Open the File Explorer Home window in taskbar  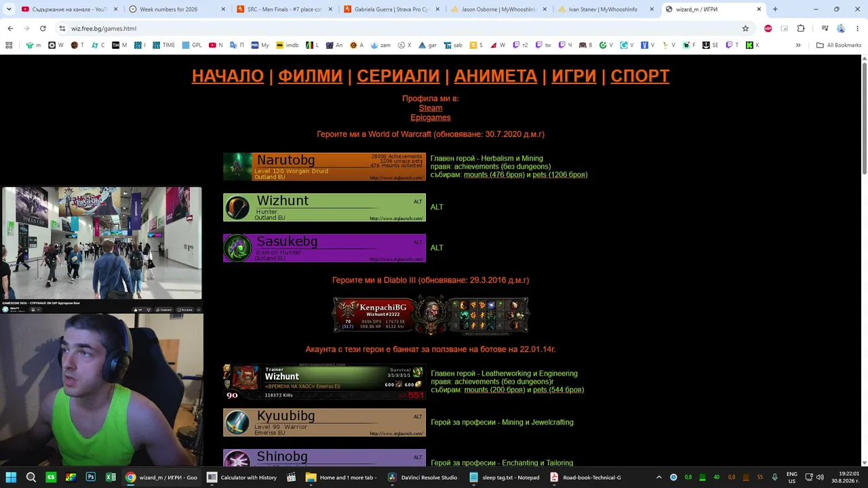[341, 477]
